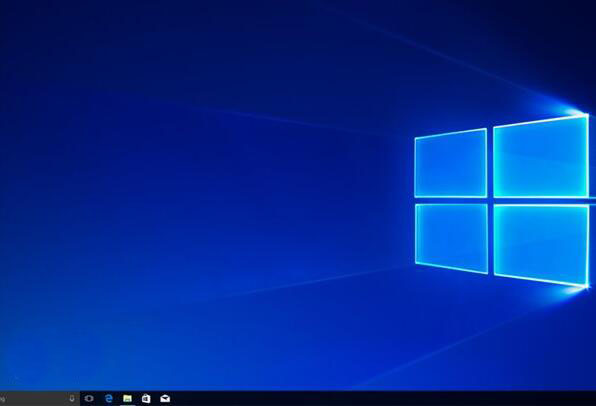Click inside the taskbar search box
Screen dimensions: 596x406
pos(40,398)
